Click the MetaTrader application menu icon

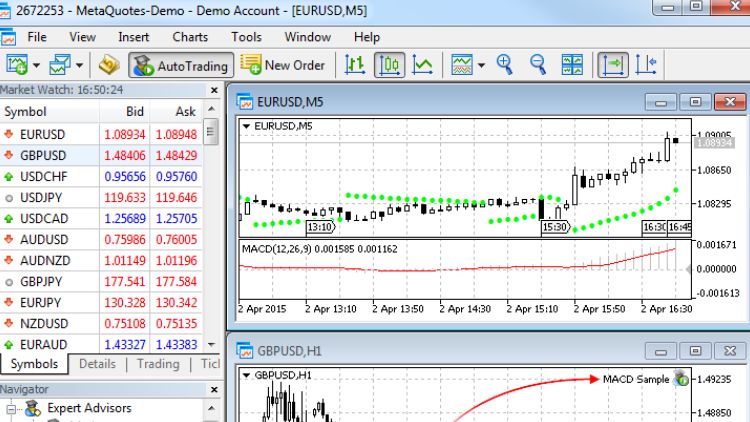8,37
